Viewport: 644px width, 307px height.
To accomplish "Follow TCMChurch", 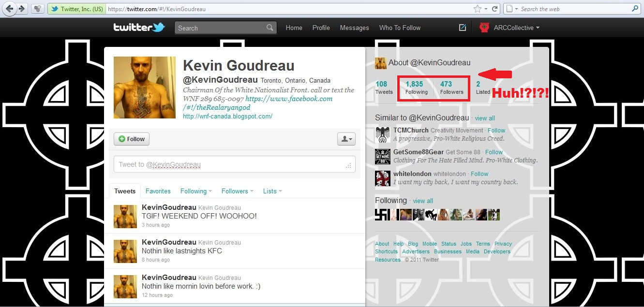I will pyautogui.click(x=496, y=131).
